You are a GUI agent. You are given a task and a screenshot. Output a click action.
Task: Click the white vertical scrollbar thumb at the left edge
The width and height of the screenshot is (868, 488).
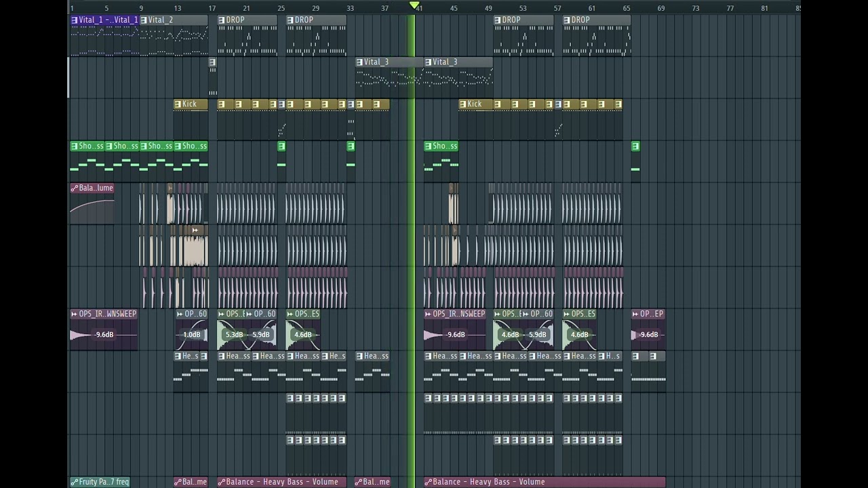pos(68,78)
